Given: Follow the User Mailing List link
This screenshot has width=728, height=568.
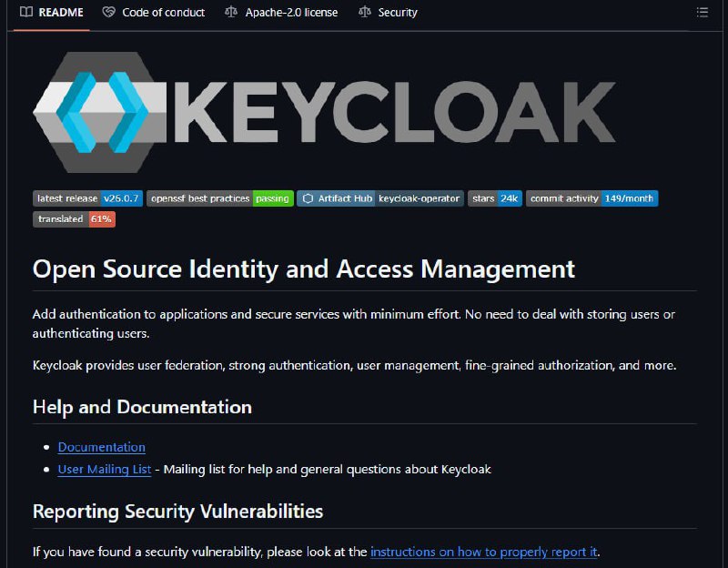Looking at the screenshot, I should click(x=105, y=470).
